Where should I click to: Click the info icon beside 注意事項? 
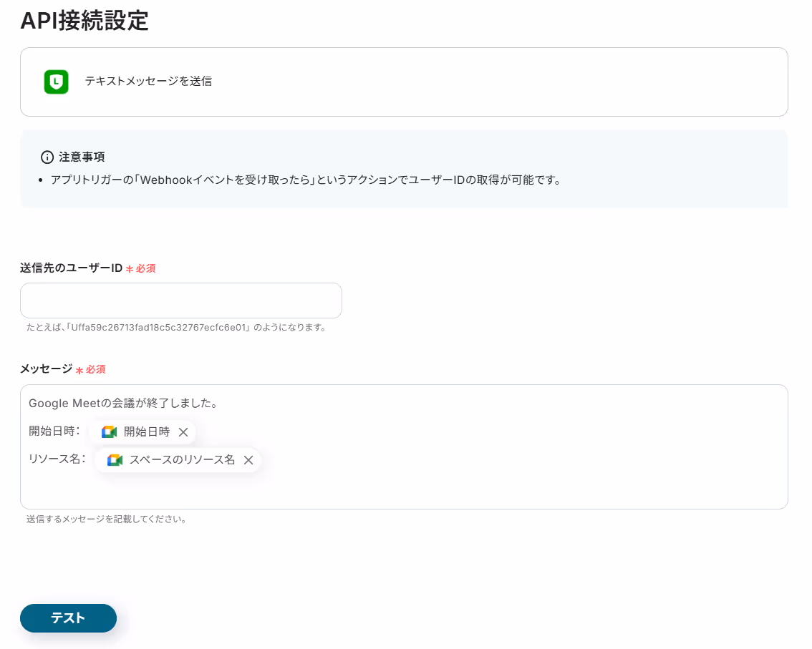point(47,157)
